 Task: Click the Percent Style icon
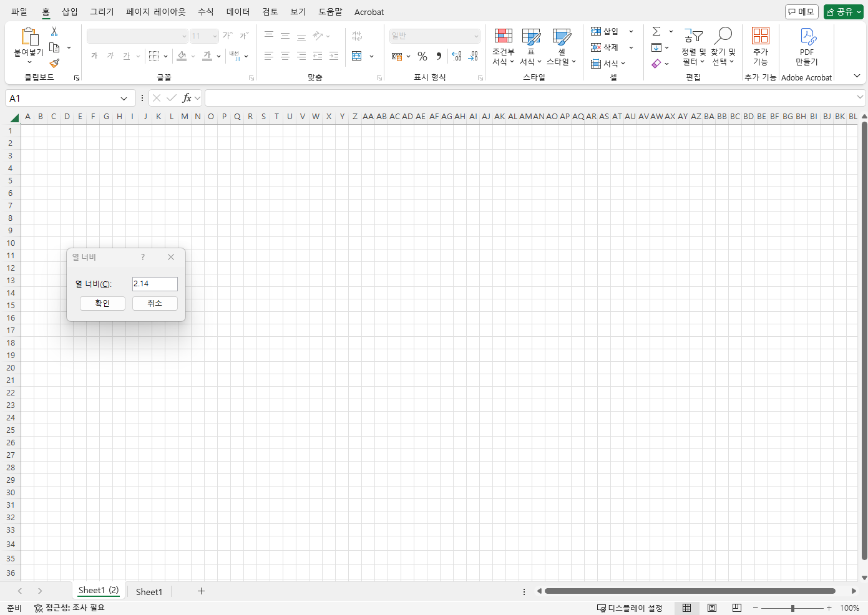[422, 56]
